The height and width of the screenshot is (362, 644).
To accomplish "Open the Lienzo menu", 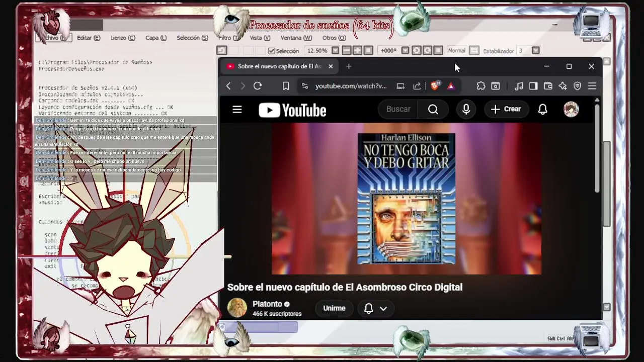I will (123, 38).
